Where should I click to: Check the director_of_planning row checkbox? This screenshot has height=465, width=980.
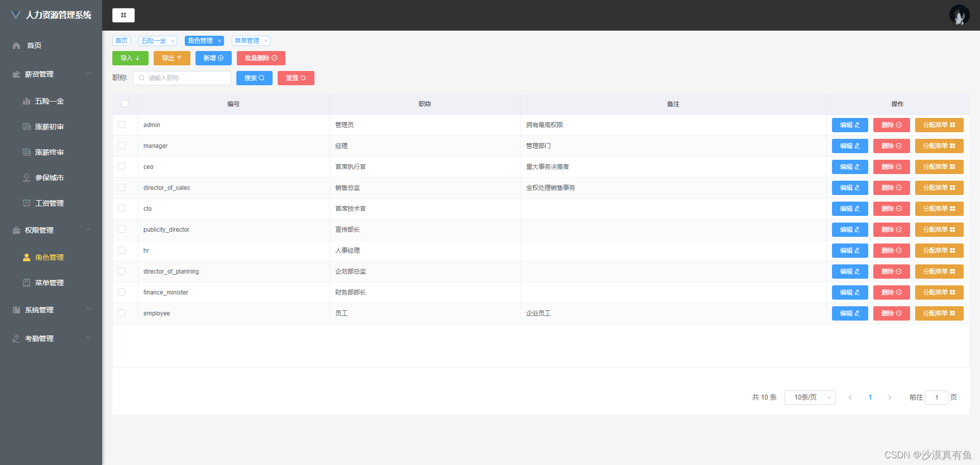tap(121, 271)
